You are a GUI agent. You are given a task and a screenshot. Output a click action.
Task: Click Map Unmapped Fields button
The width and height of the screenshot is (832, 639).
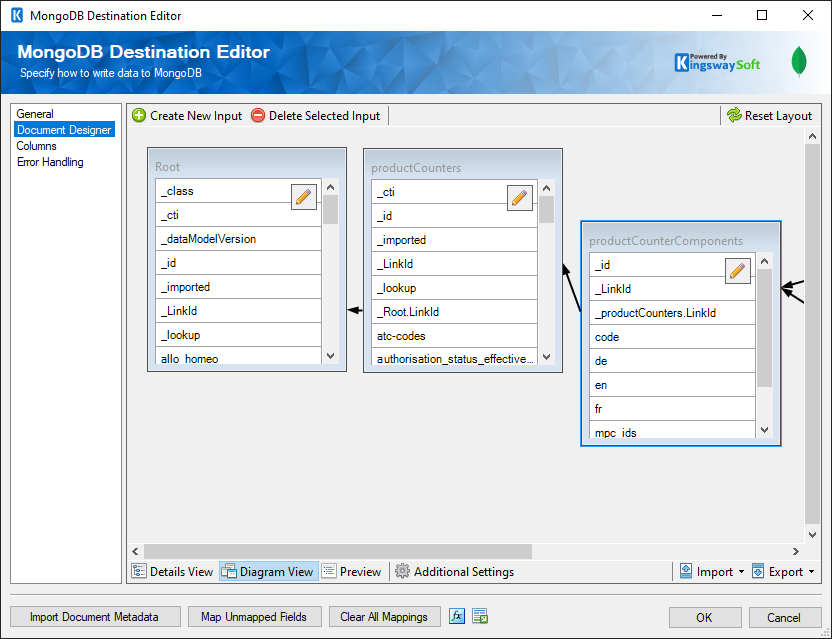pyautogui.click(x=255, y=617)
